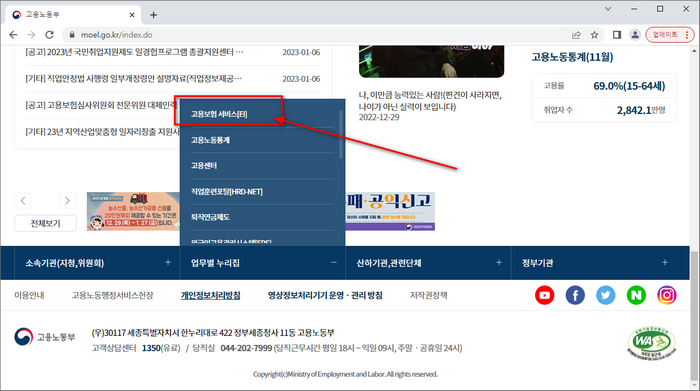Open video caption 나, 이만큼 능력있는 사람!
Screen dimensions: 700x391
(430, 101)
